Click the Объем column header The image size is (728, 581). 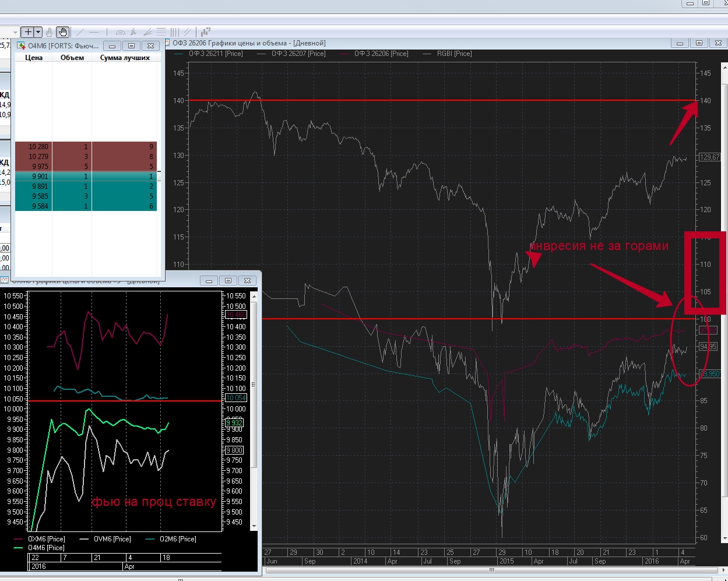click(x=72, y=58)
